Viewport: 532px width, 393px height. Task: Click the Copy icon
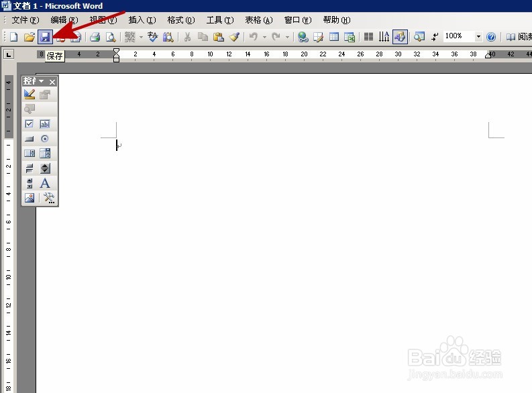pyautogui.click(x=203, y=37)
